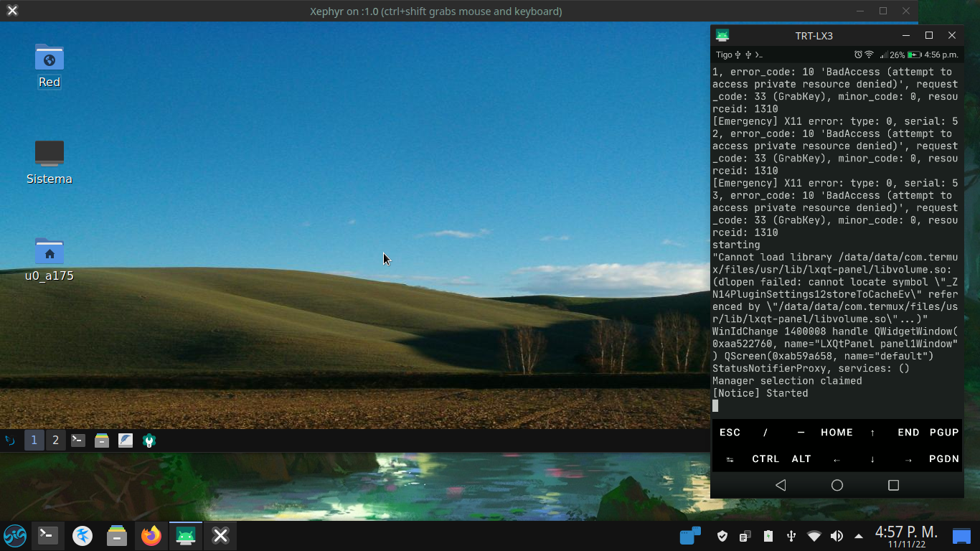Tap the END key in Termux extra keys

point(908,433)
